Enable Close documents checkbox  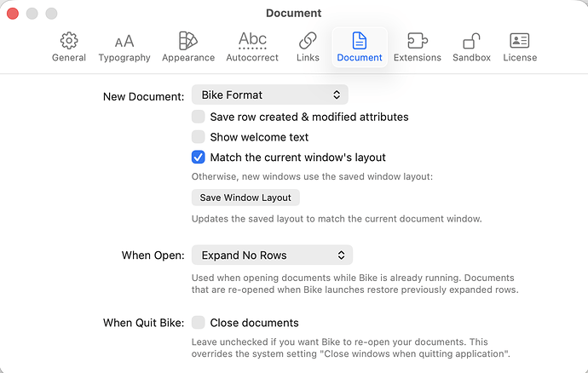tap(198, 323)
